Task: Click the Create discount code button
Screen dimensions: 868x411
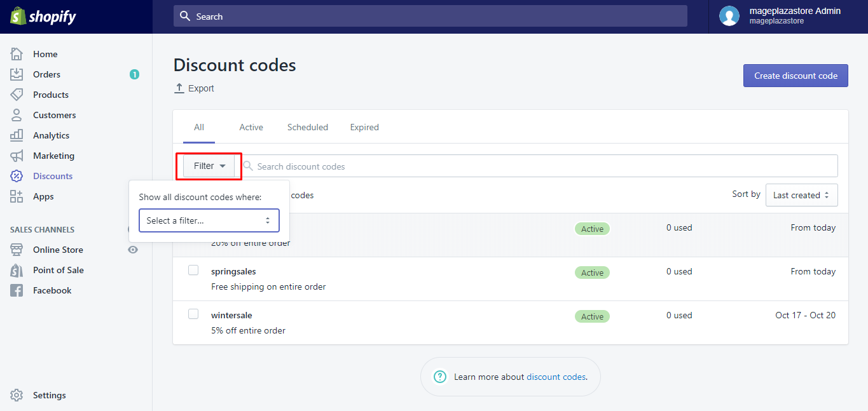Action: 796,76
